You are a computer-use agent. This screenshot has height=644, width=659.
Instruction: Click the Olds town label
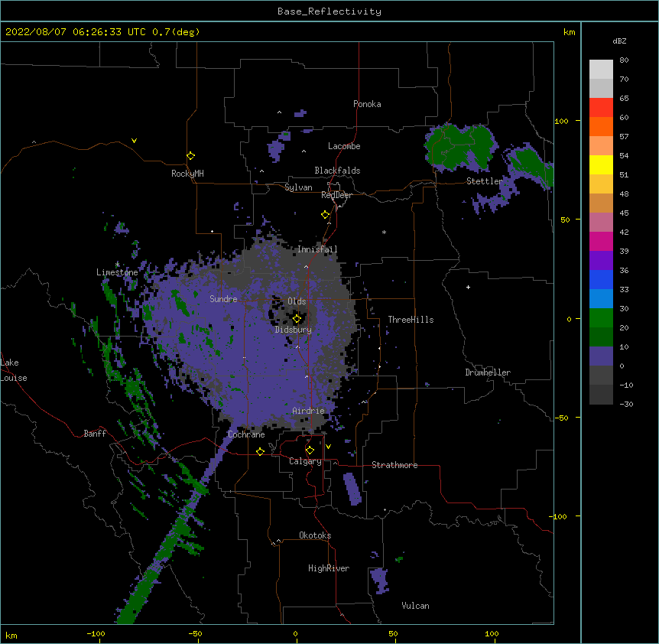pyautogui.click(x=297, y=301)
